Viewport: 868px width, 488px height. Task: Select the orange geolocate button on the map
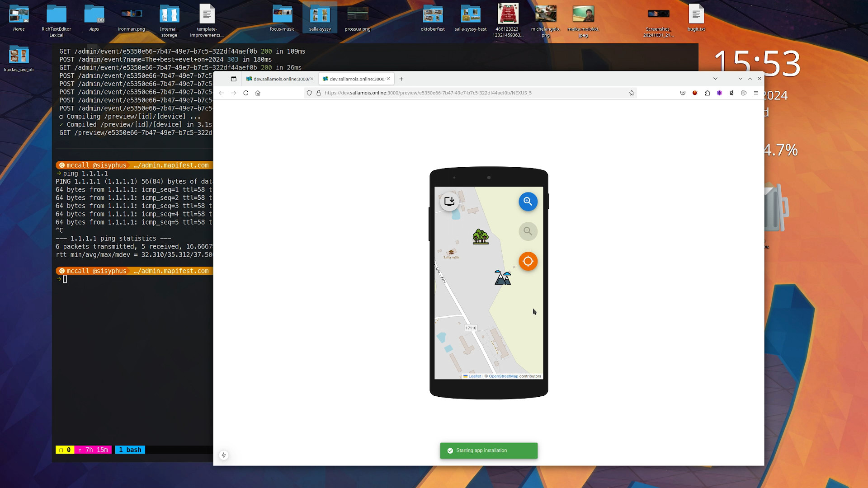[x=528, y=261]
